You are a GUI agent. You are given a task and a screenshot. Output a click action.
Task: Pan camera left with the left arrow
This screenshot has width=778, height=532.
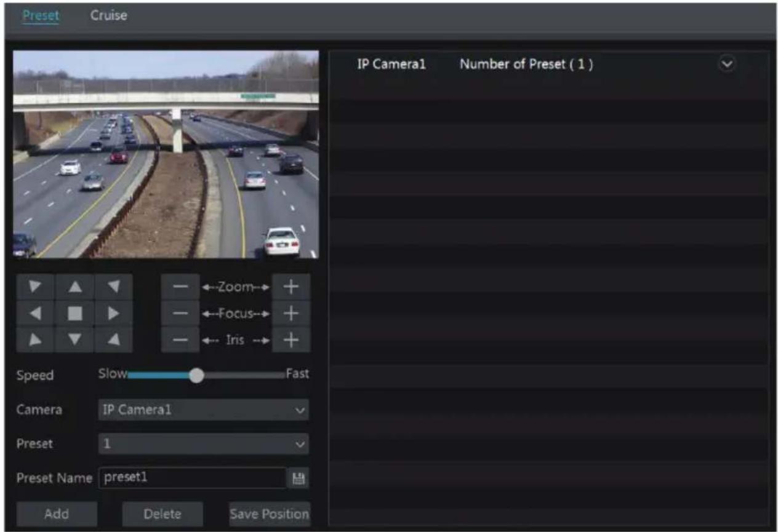tap(35, 313)
